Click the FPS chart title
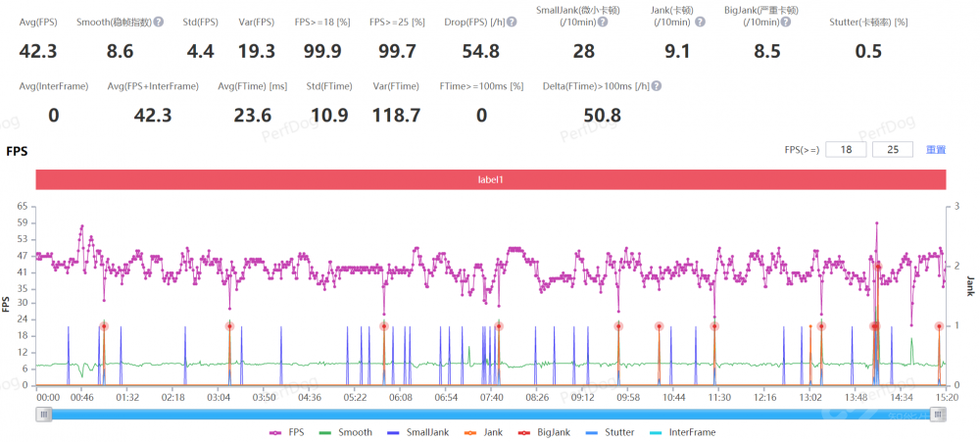980x442 pixels. pos(17,151)
